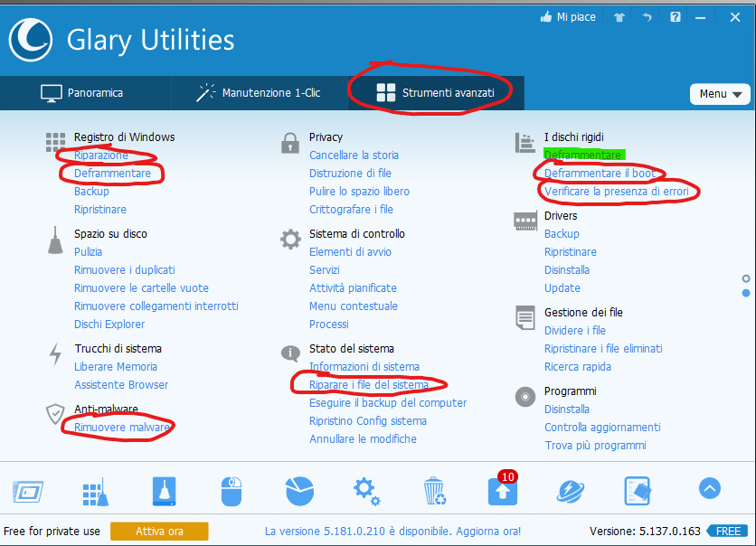Open Rimuovere i duplicati
The image size is (756, 546).
point(125,270)
